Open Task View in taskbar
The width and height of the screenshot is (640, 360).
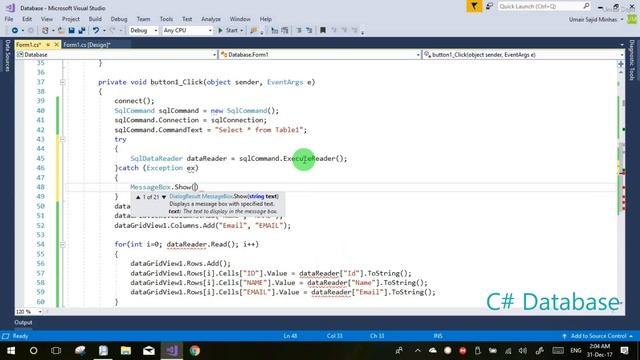click(56, 351)
